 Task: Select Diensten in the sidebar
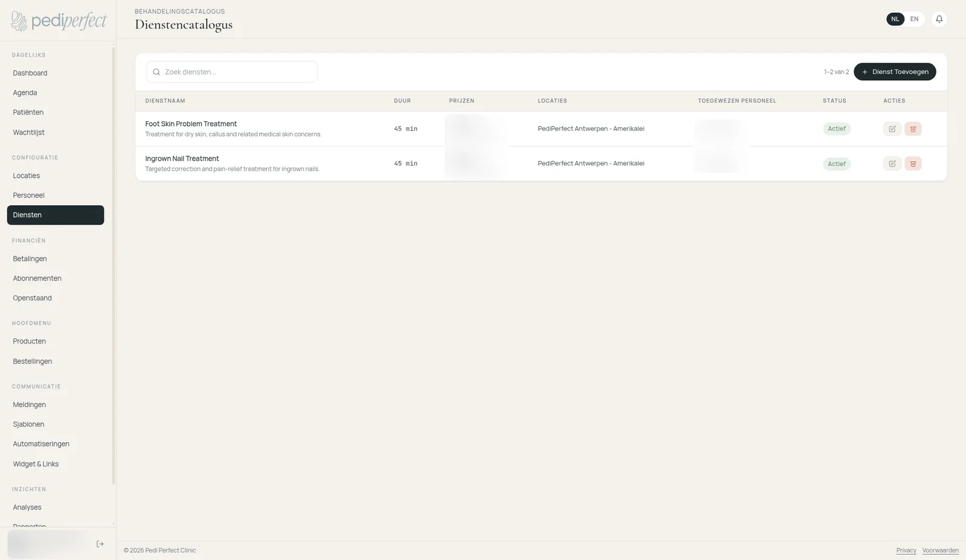(x=56, y=215)
